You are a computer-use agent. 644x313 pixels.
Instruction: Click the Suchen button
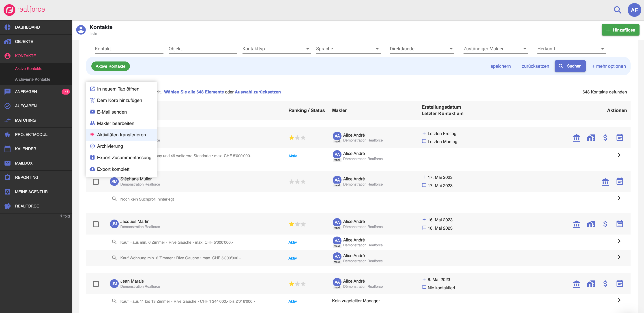click(x=570, y=66)
